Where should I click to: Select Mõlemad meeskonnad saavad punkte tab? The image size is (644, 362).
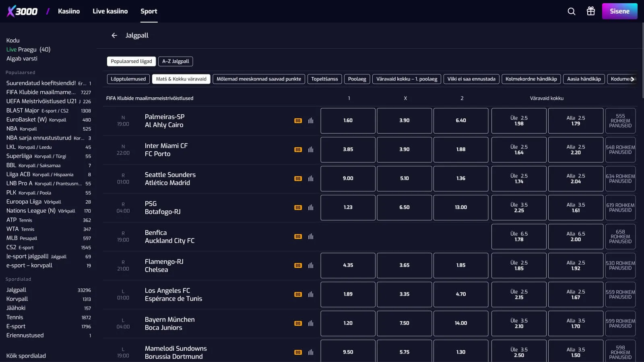click(259, 79)
